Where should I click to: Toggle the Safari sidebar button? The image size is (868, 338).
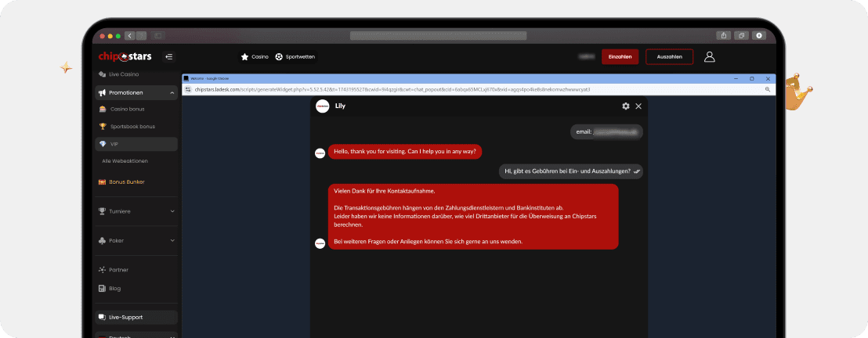click(x=157, y=35)
